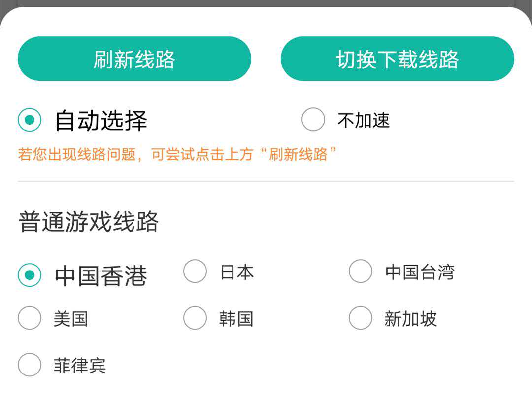
Task: Click the 不加速 text label
Action: tap(364, 120)
